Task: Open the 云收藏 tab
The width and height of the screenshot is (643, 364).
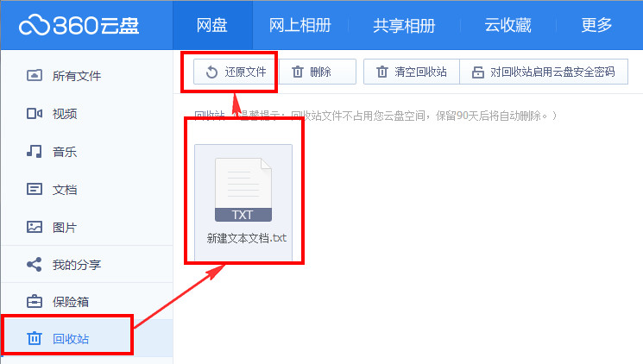Action: click(507, 25)
